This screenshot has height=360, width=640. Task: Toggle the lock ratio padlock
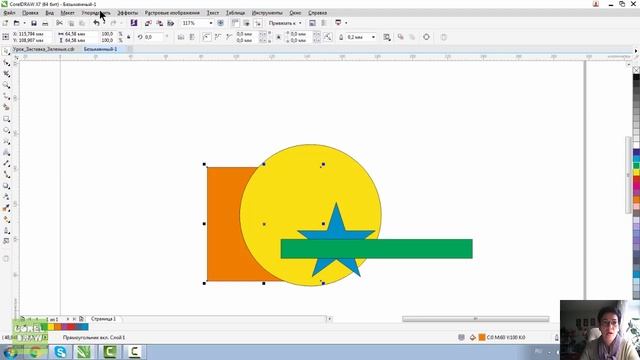click(129, 37)
